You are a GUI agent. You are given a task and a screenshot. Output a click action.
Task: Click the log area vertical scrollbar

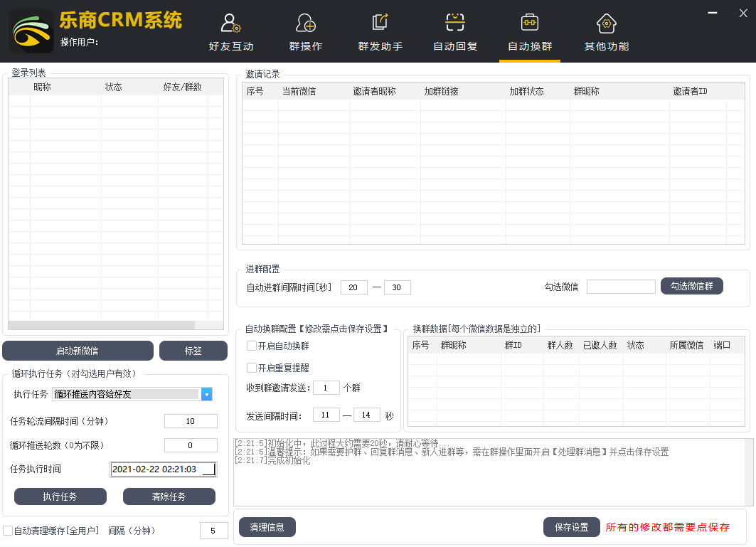coord(750,472)
